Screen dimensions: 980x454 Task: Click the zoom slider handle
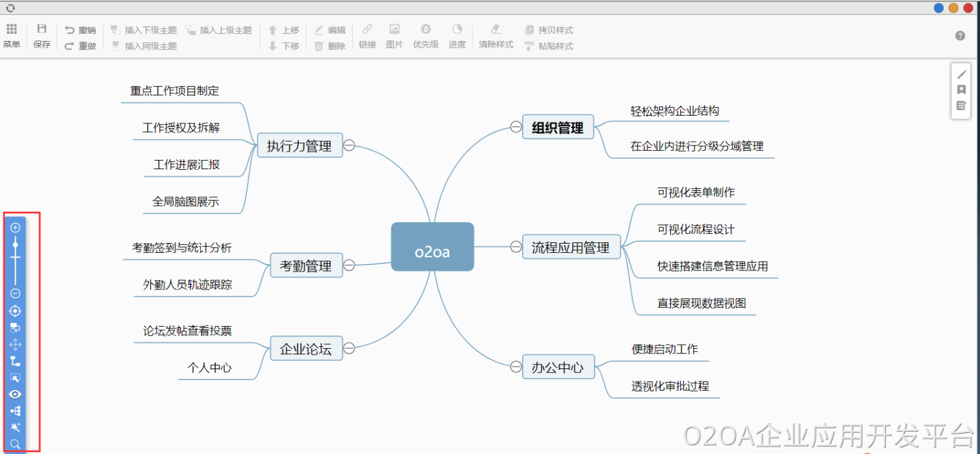coord(16,244)
